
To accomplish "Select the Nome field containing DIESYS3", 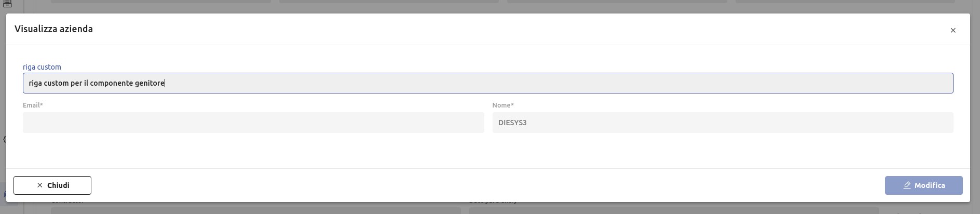I will (723, 123).
